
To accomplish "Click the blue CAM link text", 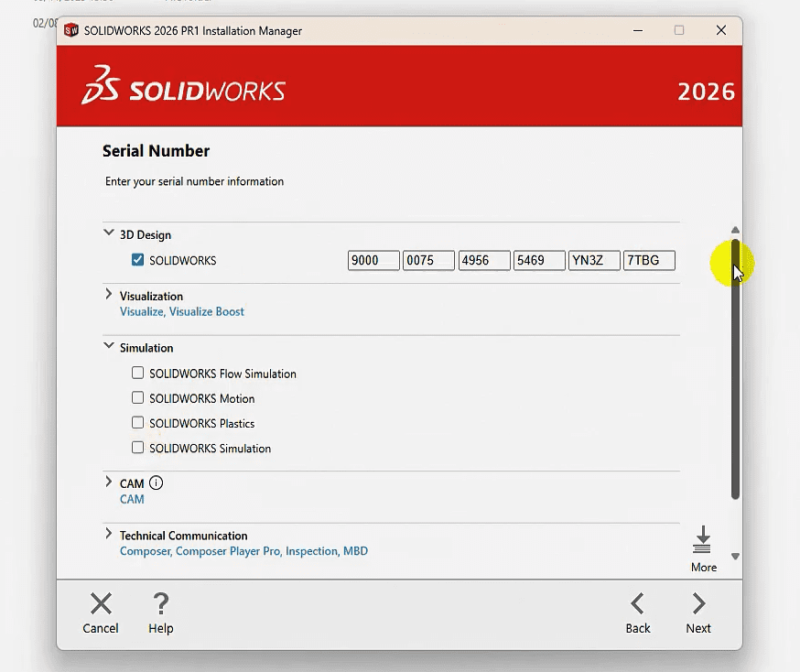I will [132, 500].
